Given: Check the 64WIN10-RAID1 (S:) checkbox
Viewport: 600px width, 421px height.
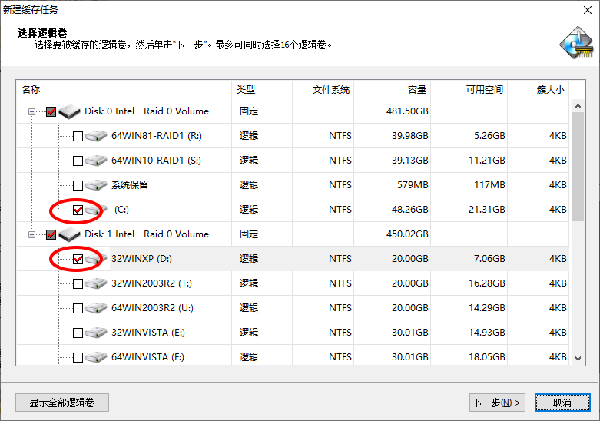Looking at the screenshot, I should click(78, 161).
